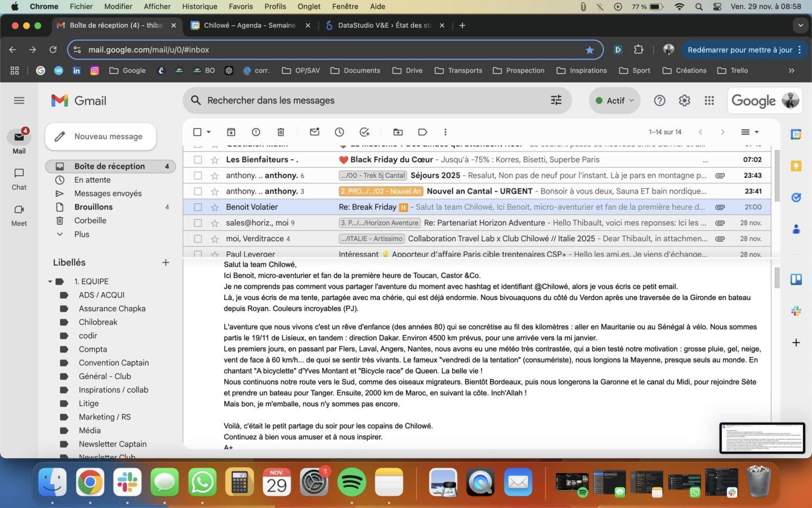Image resolution: width=812 pixels, height=508 pixels.
Task: Open Chrome extensions puzzle icon
Action: 639,50
